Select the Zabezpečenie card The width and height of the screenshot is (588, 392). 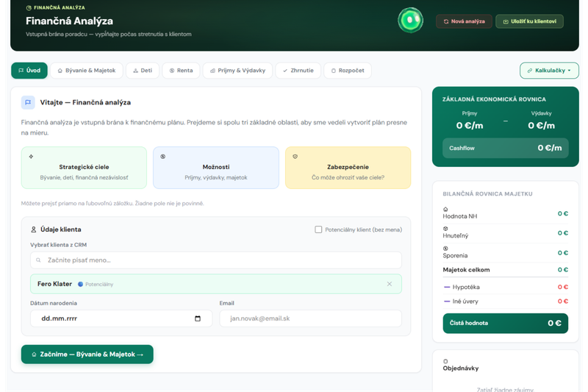point(348,168)
